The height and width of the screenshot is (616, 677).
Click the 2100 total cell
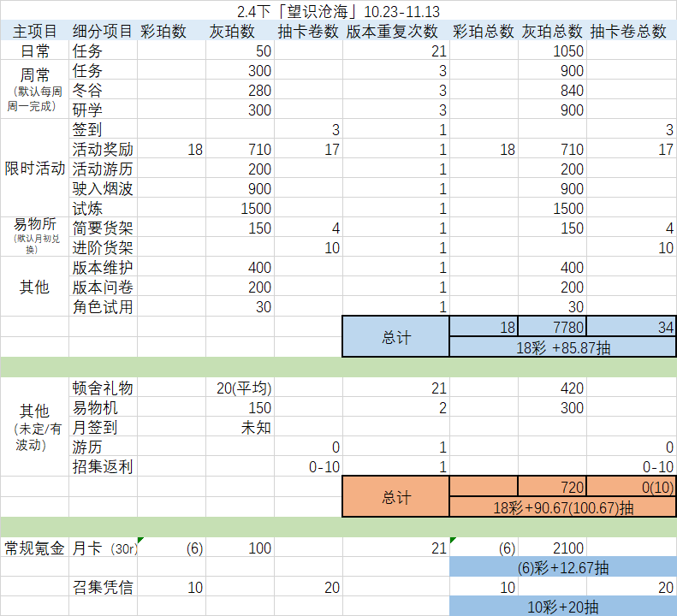point(552,548)
